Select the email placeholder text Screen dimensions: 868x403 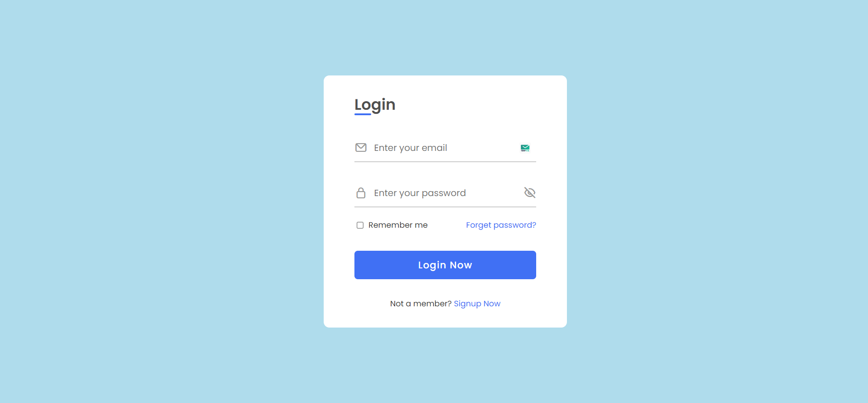tap(410, 148)
